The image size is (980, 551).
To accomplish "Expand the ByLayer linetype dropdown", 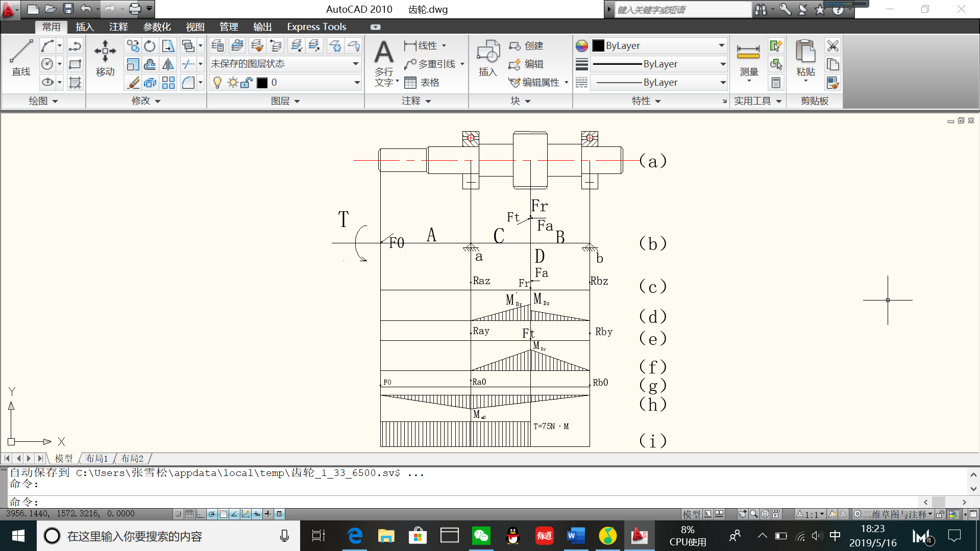I will point(723,82).
